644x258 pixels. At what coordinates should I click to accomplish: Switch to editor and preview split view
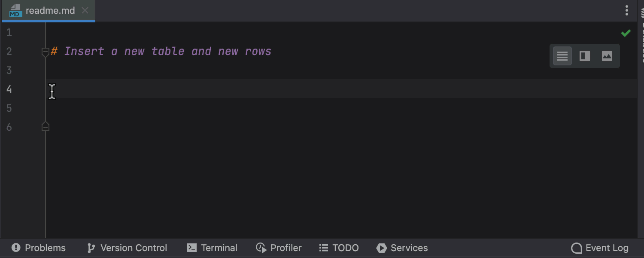pyautogui.click(x=585, y=56)
